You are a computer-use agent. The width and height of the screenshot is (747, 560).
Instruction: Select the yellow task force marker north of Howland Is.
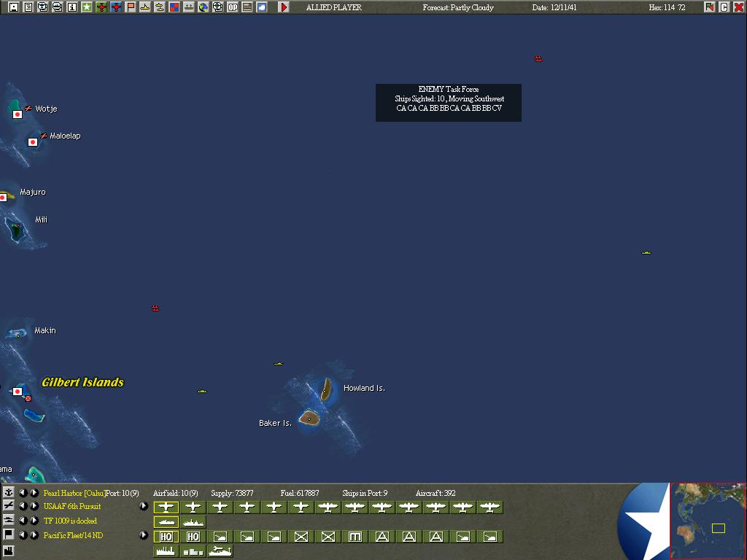(278, 364)
